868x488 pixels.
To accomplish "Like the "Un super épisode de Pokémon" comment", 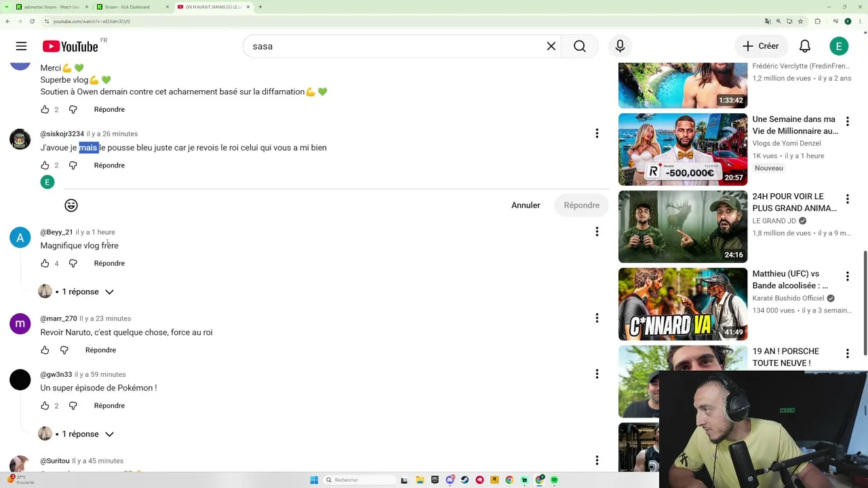I will click(45, 405).
